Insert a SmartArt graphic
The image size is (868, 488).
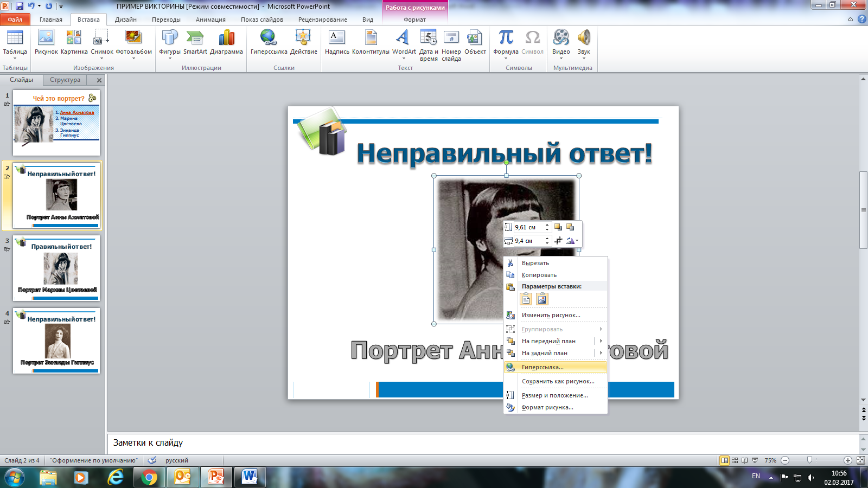pos(195,43)
